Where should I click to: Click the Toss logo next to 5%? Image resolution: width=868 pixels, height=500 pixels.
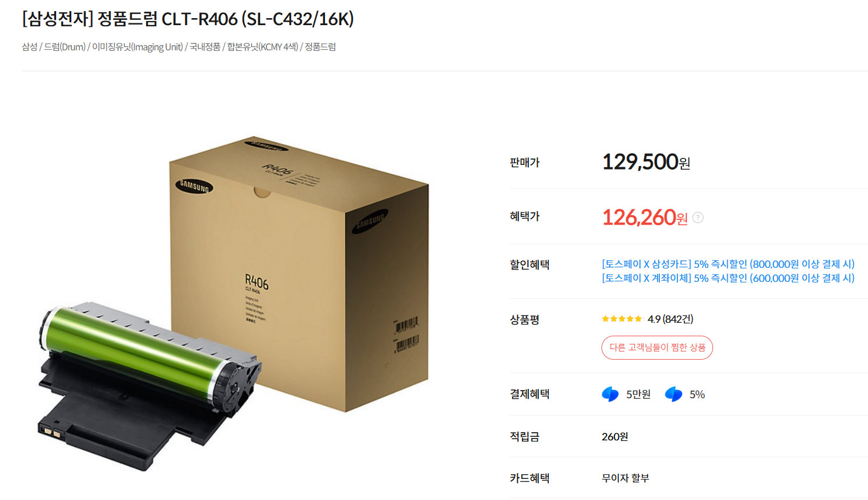(x=673, y=394)
